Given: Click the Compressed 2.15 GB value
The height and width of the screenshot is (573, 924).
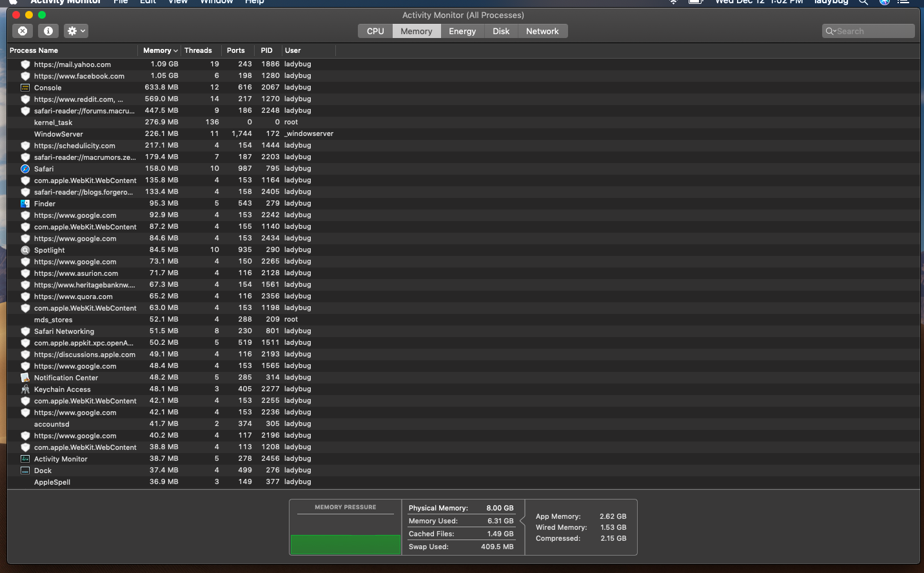Looking at the screenshot, I should coord(613,538).
